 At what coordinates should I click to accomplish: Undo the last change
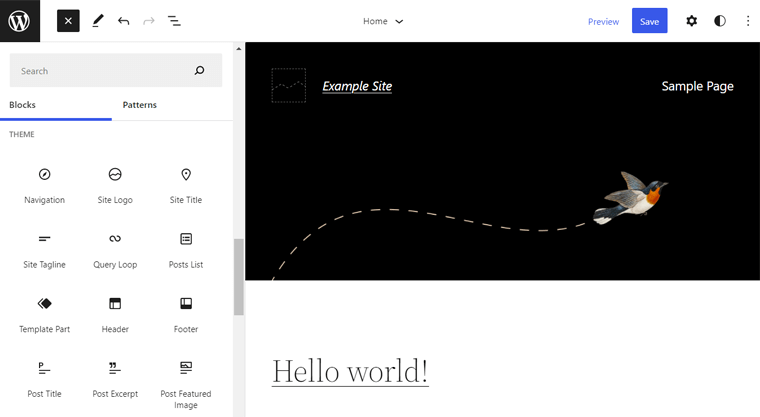(x=124, y=21)
